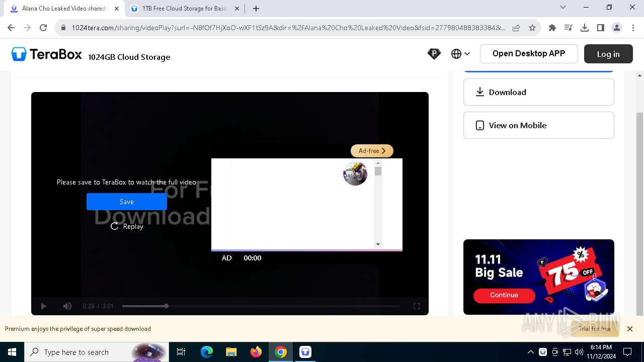Open the Extensions puzzle icon
This screenshot has height=362, width=644.
[x=552, y=28]
